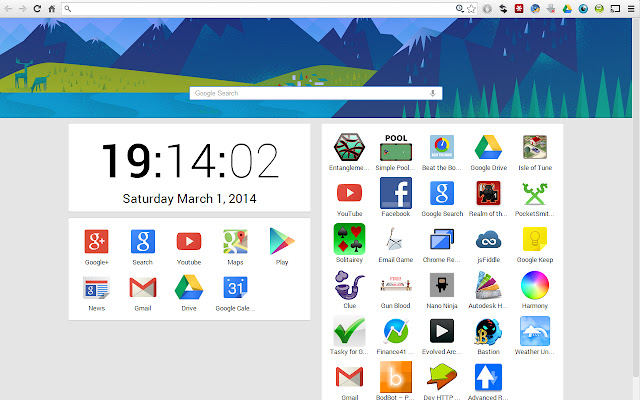Screen dimensions: 640x400
Task: Open the BodBot orange b app
Action: (x=396, y=377)
